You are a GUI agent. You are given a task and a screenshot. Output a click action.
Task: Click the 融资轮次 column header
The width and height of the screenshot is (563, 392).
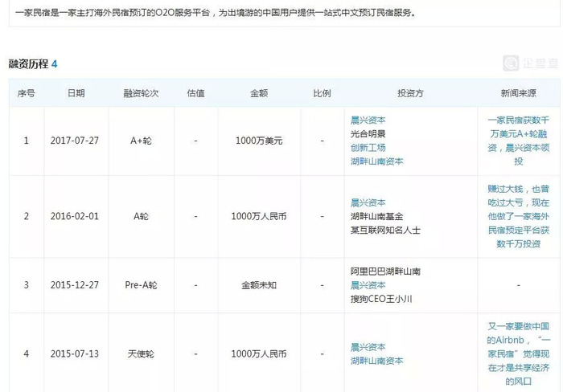[x=141, y=93]
